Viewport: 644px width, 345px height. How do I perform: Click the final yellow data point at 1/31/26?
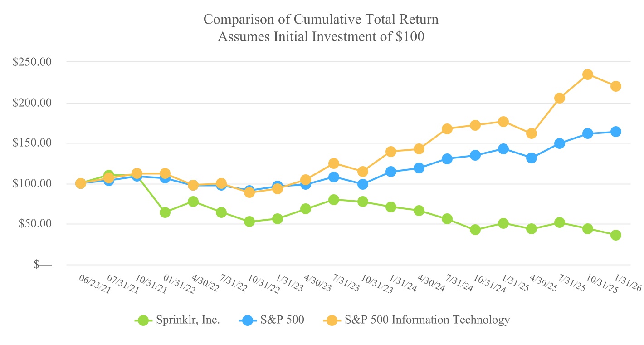(616, 86)
